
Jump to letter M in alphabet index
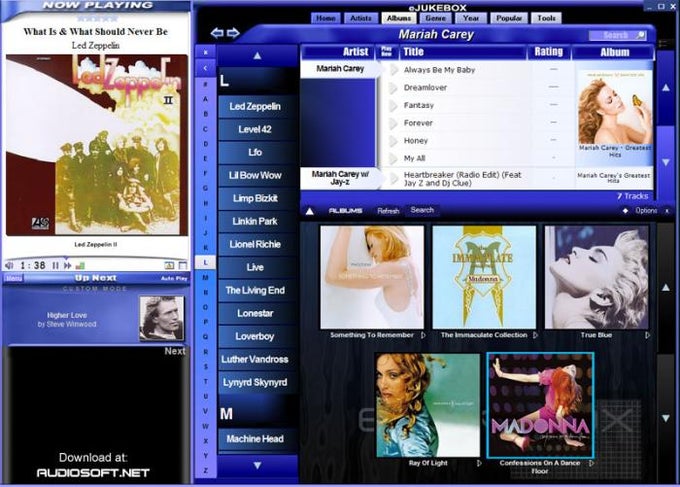tap(206, 278)
